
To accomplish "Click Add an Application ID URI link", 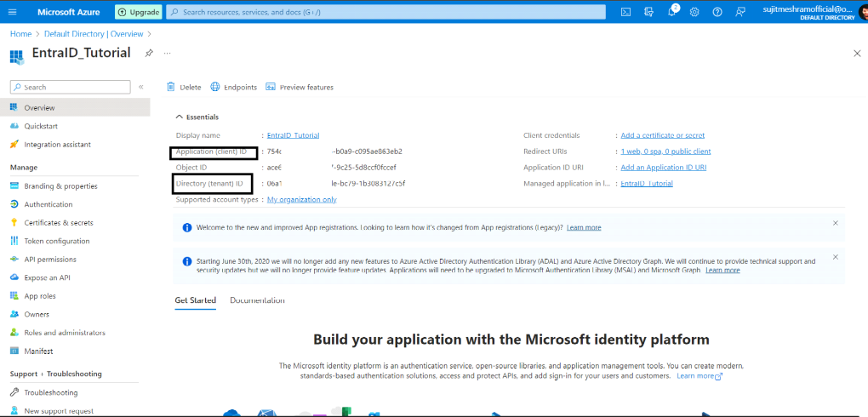I will (x=663, y=168).
